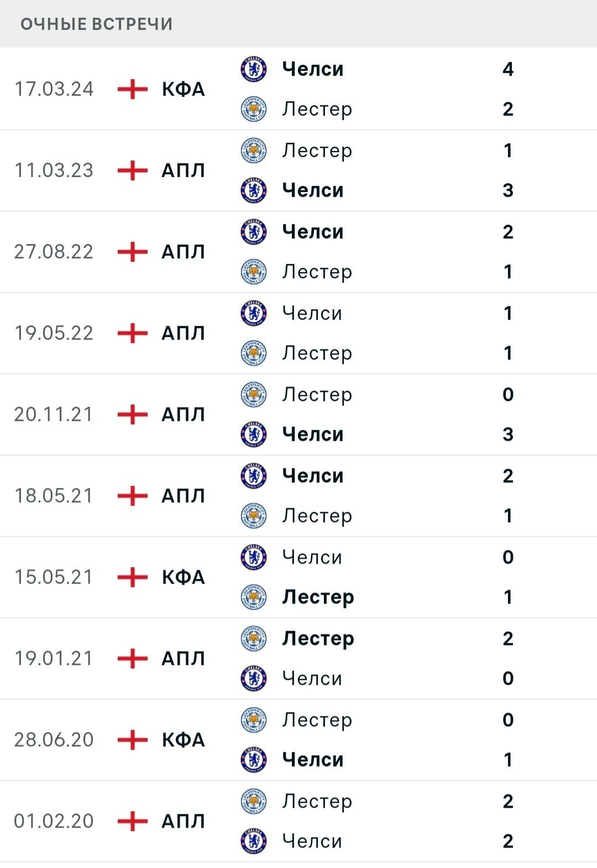597x868 pixels.
Task: Select КФА label for 28.06.20 match
Action: (184, 740)
